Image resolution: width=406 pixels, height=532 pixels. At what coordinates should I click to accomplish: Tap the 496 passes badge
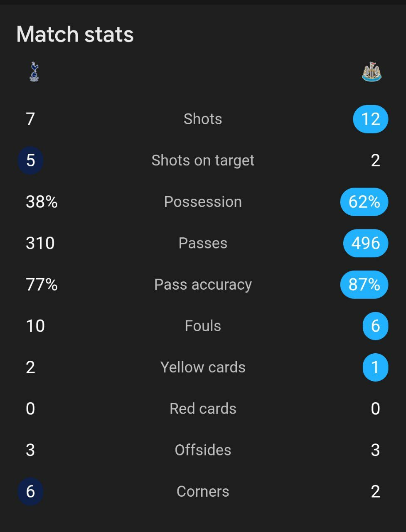(x=366, y=243)
